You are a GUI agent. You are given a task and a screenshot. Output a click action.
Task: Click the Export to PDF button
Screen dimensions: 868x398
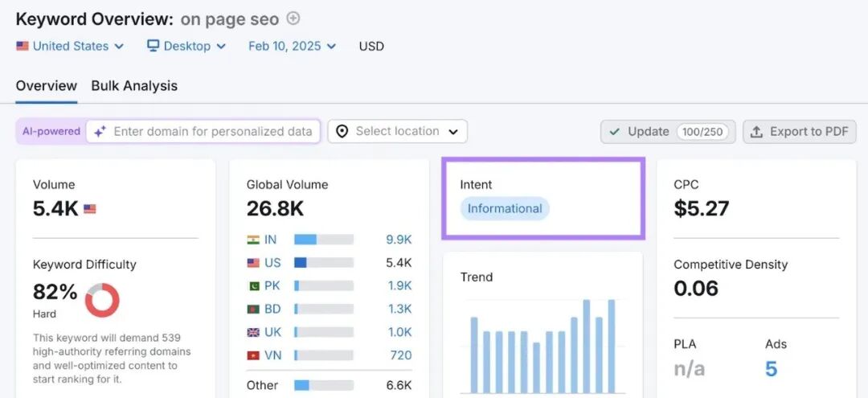(x=799, y=132)
